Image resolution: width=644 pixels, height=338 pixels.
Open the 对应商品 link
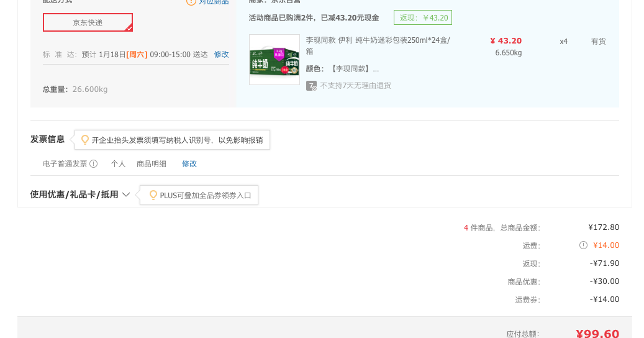pos(214,2)
